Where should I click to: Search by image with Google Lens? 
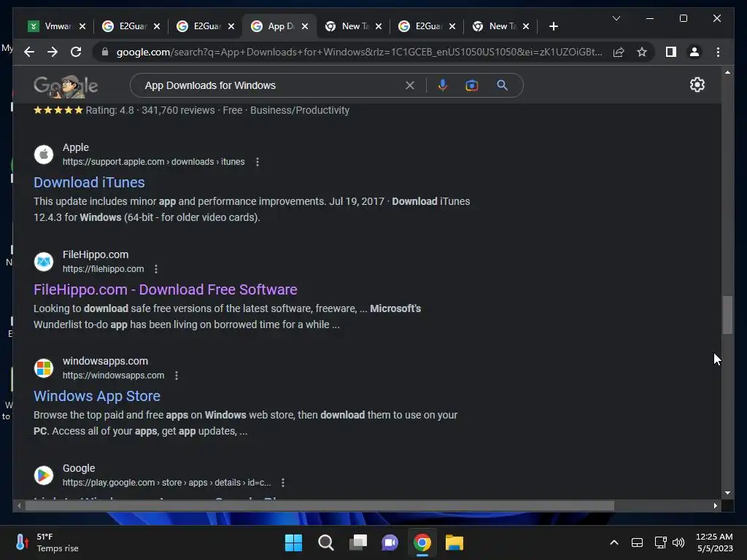point(472,86)
